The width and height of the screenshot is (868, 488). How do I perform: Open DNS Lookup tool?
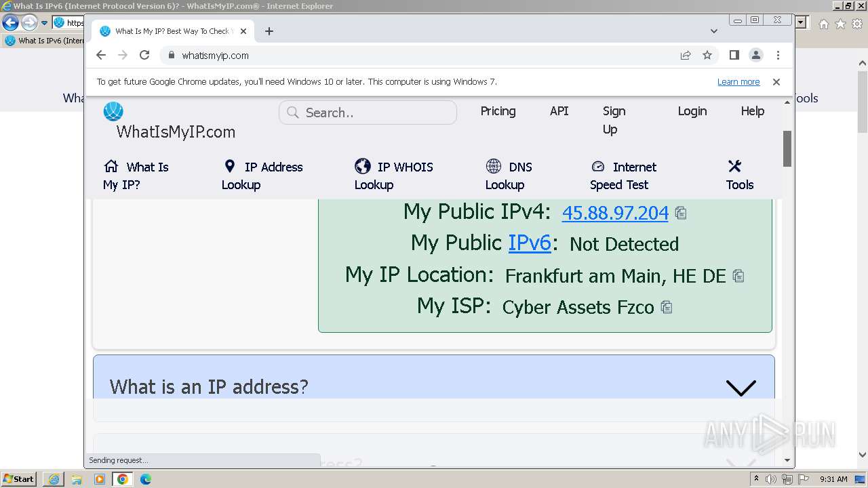[x=509, y=176]
